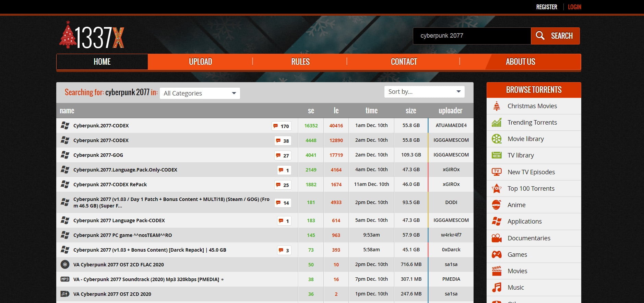Click the 'le' column header
Image resolution: width=644 pixels, height=303 pixels.
pyautogui.click(x=336, y=111)
